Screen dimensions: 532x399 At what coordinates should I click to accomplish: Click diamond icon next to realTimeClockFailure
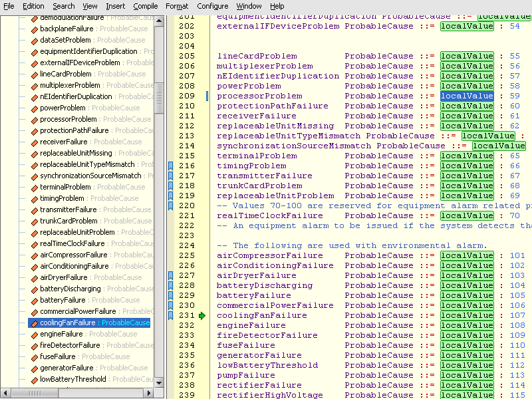pyautogui.click(x=35, y=245)
